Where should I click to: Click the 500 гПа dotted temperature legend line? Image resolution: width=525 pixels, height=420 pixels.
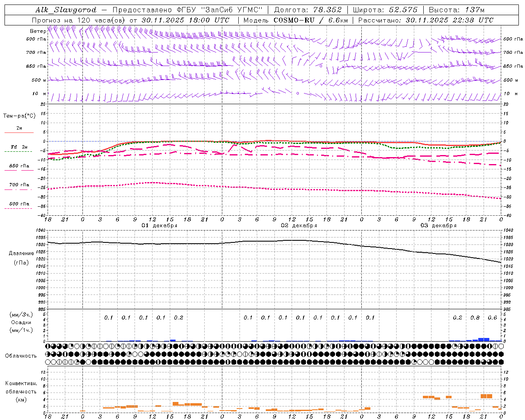pos(18,208)
